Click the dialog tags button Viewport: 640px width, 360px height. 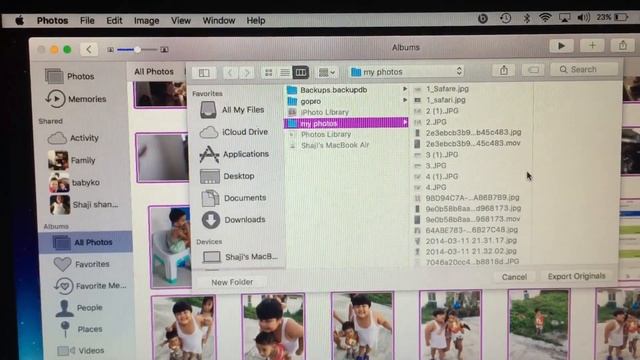click(533, 70)
